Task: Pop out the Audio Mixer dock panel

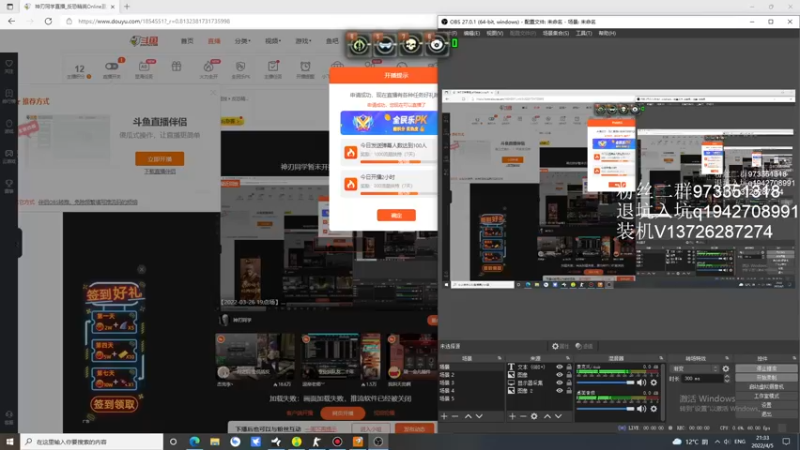Action: click(x=661, y=358)
